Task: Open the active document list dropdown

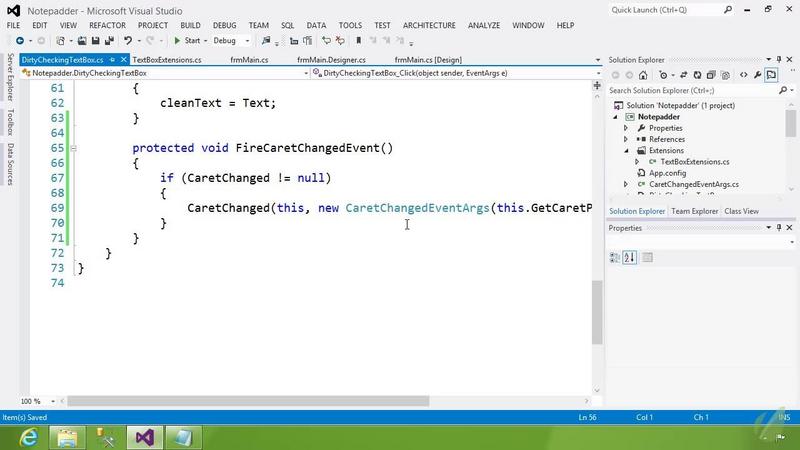Action: coord(598,60)
